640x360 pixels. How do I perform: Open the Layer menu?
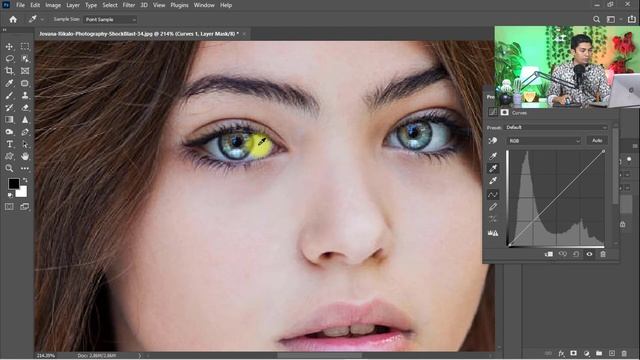73,5
